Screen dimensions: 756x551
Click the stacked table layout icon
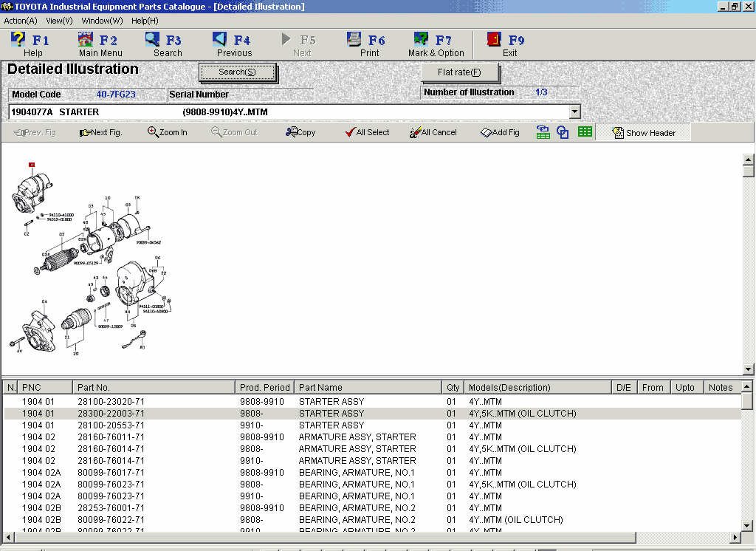tap(543, 132)
